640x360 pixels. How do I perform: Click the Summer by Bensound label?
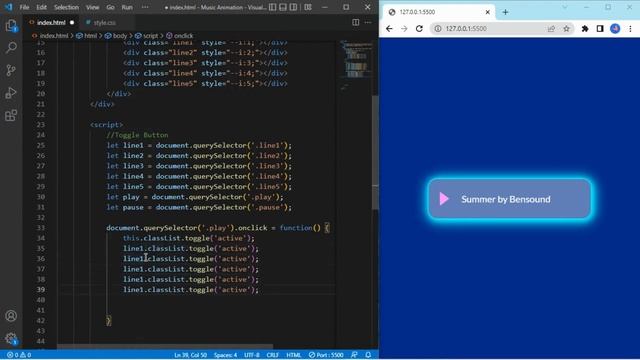click(506, 199)
